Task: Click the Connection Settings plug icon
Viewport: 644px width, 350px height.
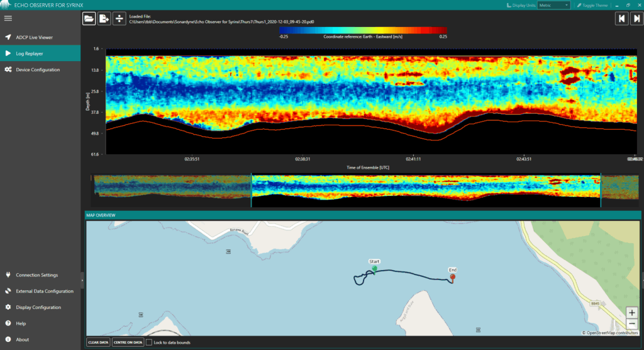Action: (x=8, y=274)
